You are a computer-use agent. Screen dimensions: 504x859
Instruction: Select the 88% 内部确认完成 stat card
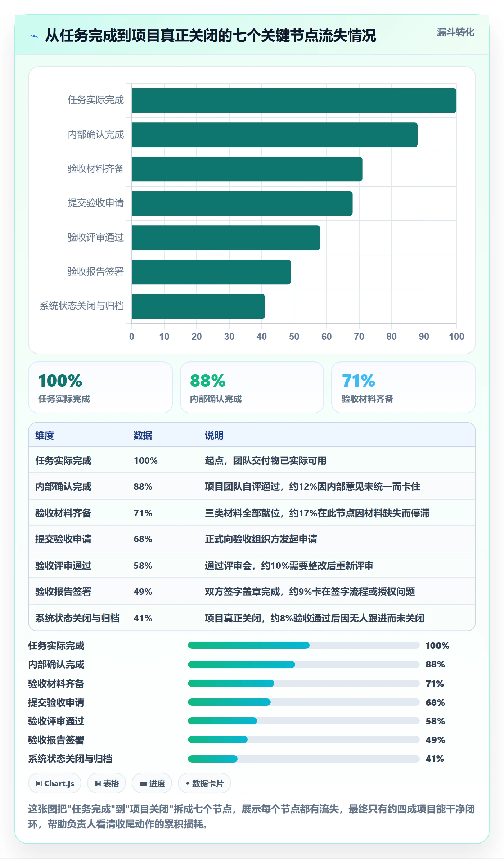pyautogui.click(x=252, y=387)
